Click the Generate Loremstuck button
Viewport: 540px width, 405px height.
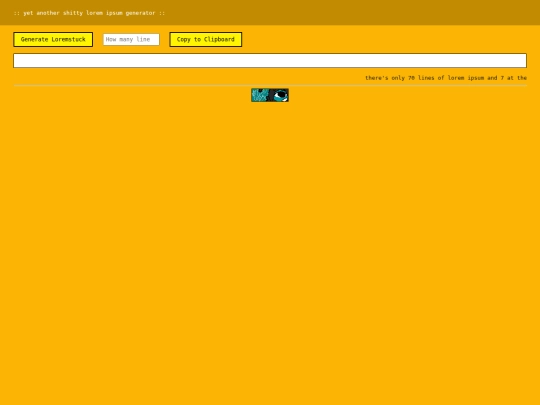(x=53, y=39)
